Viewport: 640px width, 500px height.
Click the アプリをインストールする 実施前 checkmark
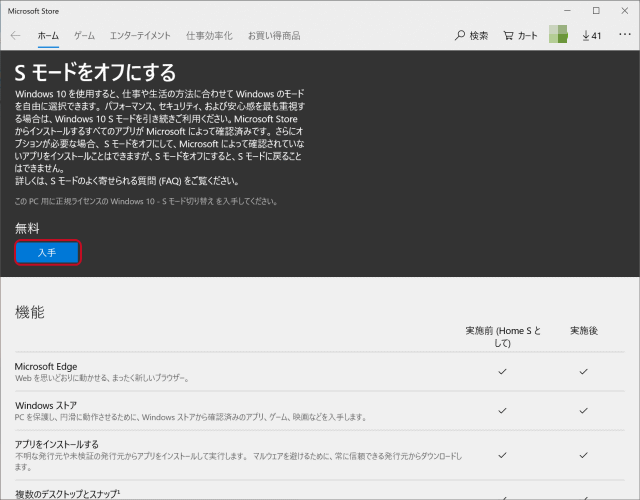[502, 455]
